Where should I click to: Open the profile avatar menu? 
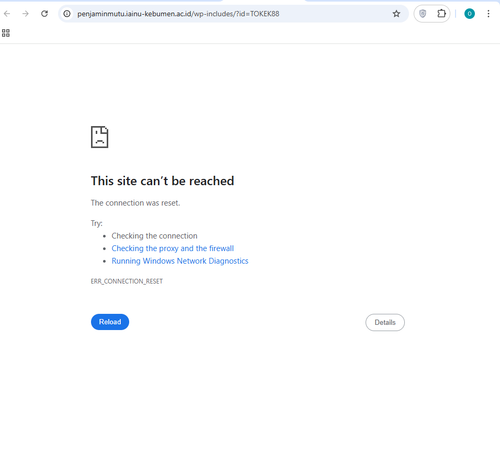coord(469,14)
